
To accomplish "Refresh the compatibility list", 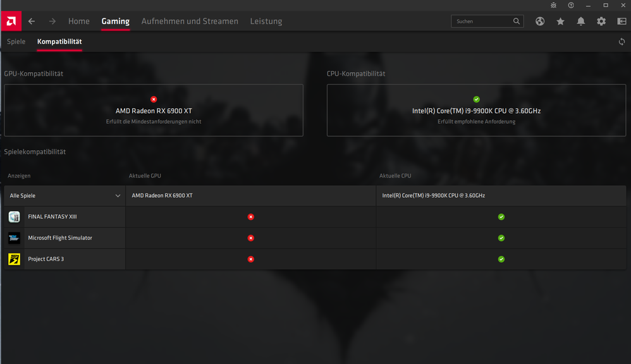I will point(622,42).
